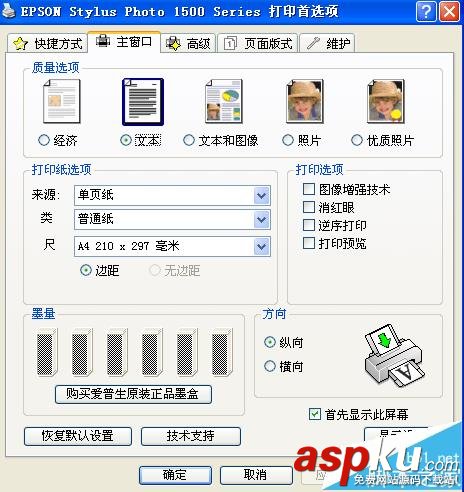This screenshot has height=492, width=464.
Task: Select the 优质照片 radio button
Action: tap(357, 140)
